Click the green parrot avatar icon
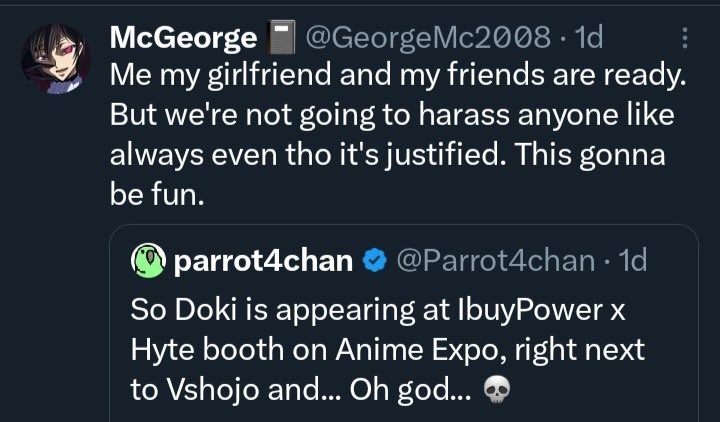This screenshot has height=422, width=720. coord(148,260)
